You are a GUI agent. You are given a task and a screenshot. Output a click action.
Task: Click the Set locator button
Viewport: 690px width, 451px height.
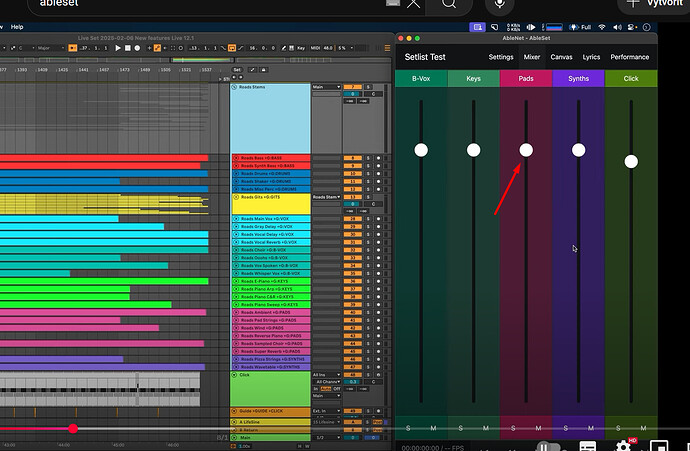point(237,70)
